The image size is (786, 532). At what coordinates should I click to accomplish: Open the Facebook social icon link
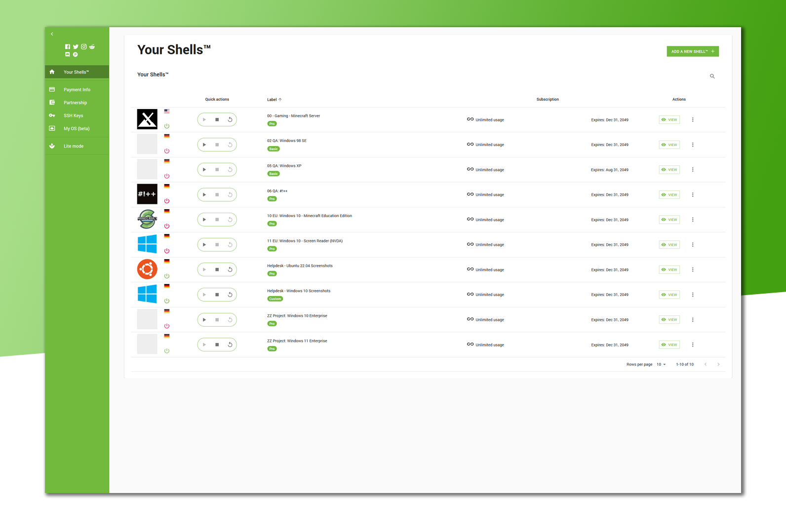click(x=68, y=47)
